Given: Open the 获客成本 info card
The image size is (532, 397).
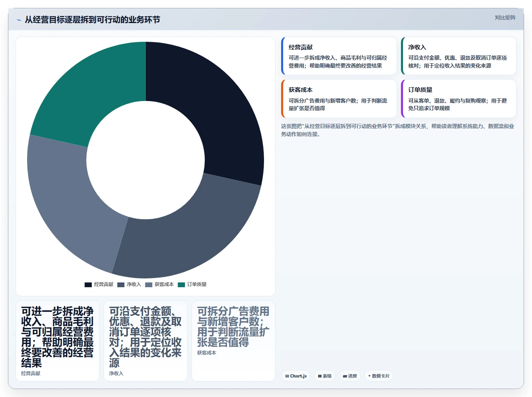Looking at the screenshot, I should [x=339, y=99].
